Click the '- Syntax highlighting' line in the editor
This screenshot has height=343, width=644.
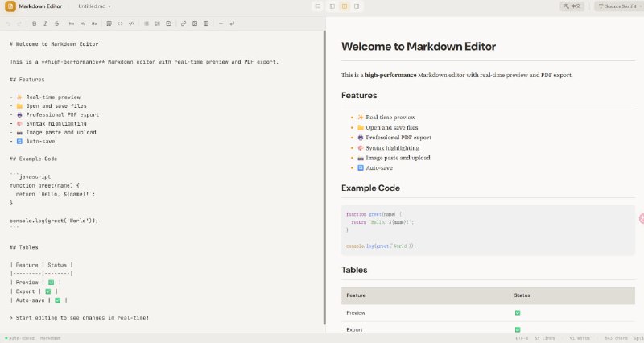(48, 123)
